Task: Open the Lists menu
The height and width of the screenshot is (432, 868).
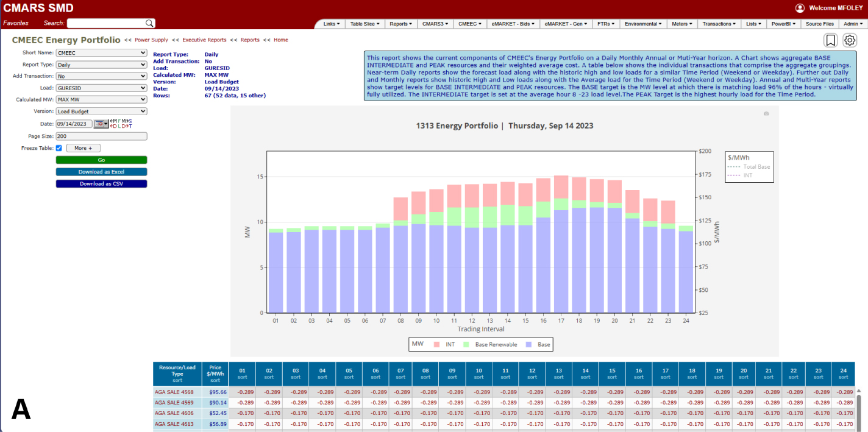Action: click(x=754, y=24)
